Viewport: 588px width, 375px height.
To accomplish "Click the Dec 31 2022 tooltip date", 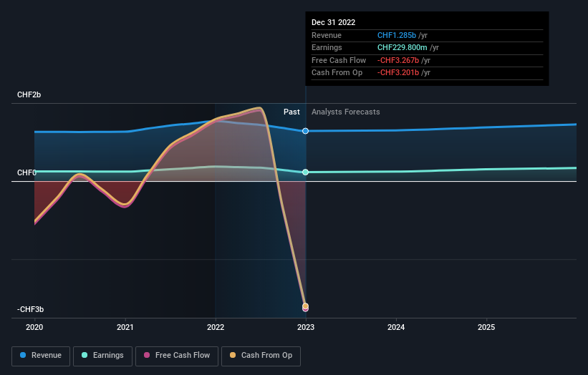I will click(x=333, y=22).
